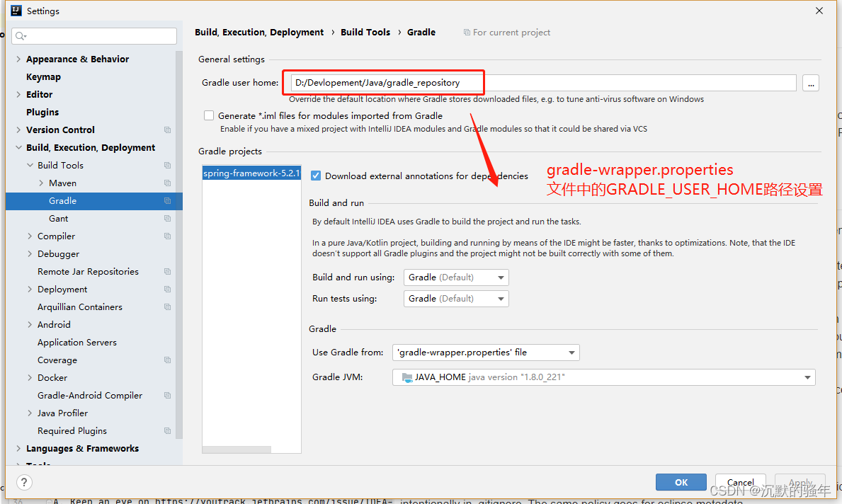Viewport: 842px width, 504px height.
Task: Click the Apply button
Action: (800, 482)
